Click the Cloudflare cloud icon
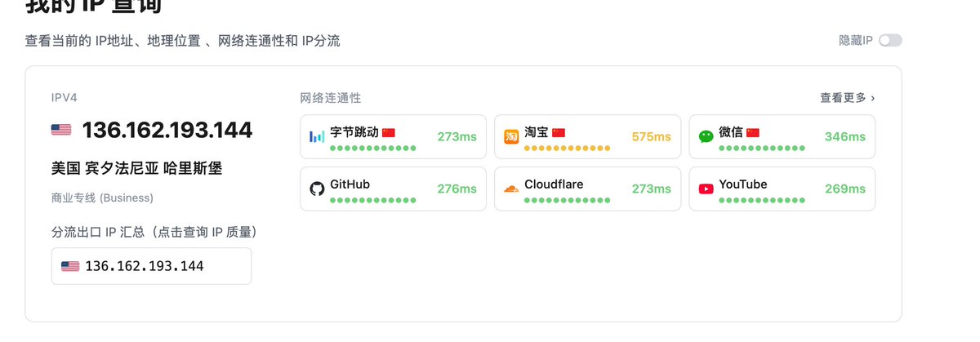Screen dimensions: 980x342 click(511, 189)
